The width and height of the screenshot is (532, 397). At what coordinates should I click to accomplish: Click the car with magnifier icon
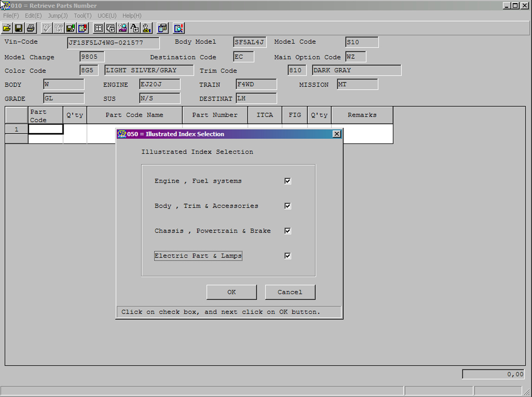pos(122,28)
